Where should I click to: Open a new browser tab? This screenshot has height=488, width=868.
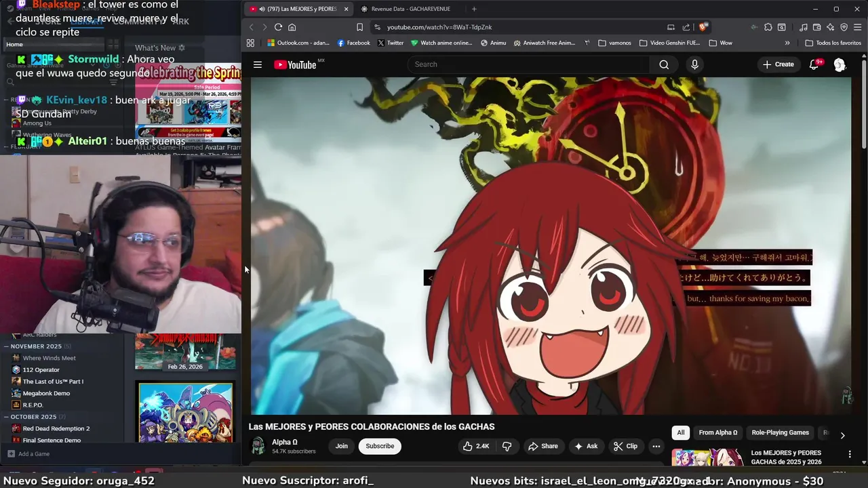click(474, 9)
